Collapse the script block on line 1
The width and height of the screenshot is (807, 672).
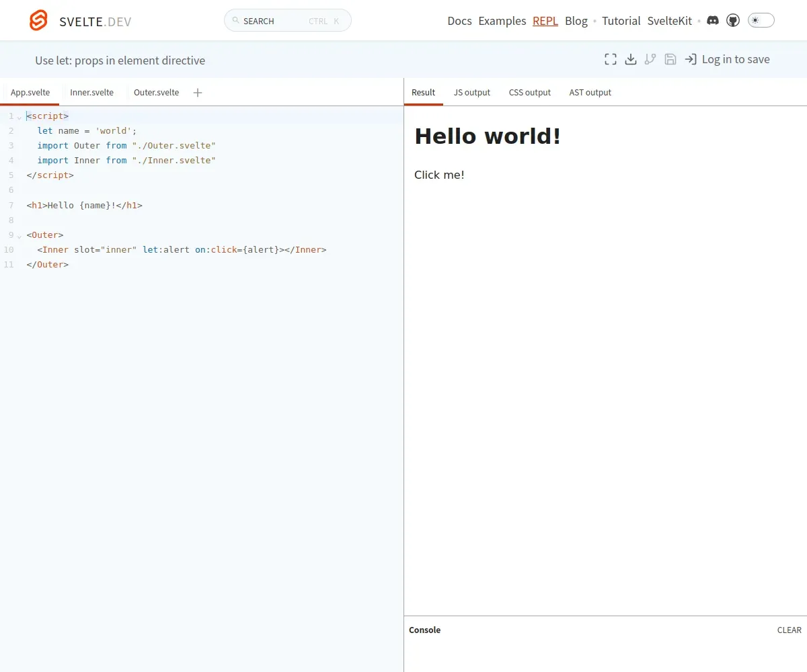click(x=20, y=117)
